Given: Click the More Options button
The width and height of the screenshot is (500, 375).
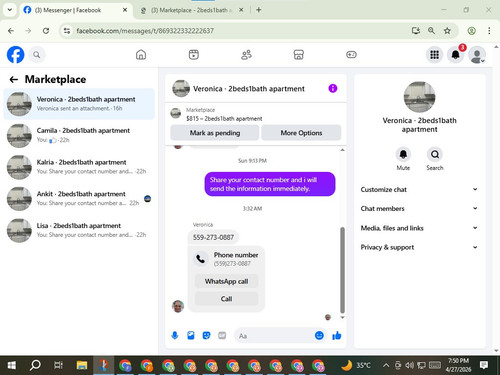Looking at the screenshot, I should tap(301, 133).
